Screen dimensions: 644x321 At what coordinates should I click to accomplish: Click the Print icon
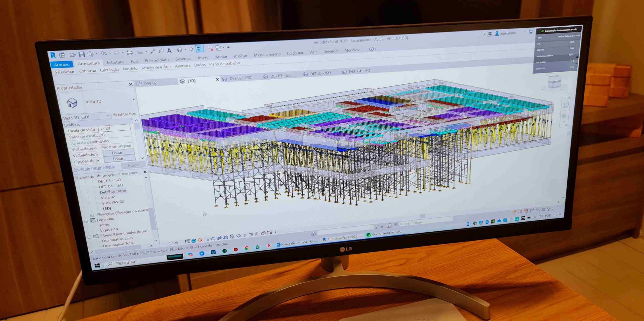click(x=130, y=52)
